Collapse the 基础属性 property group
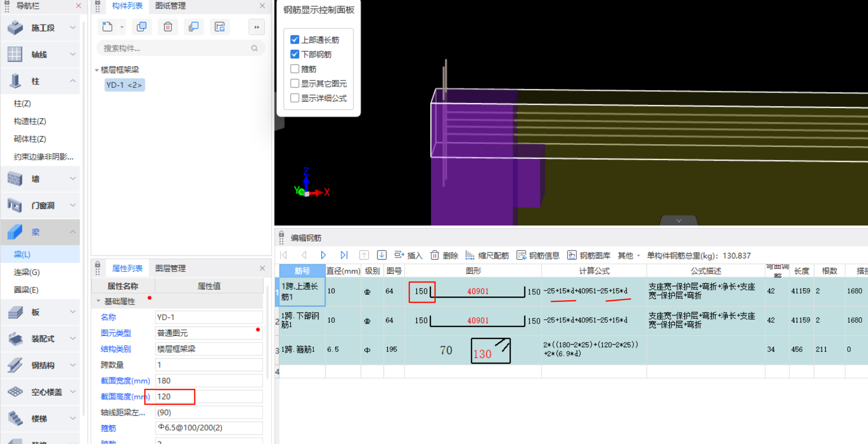 (x=98, y=301)
